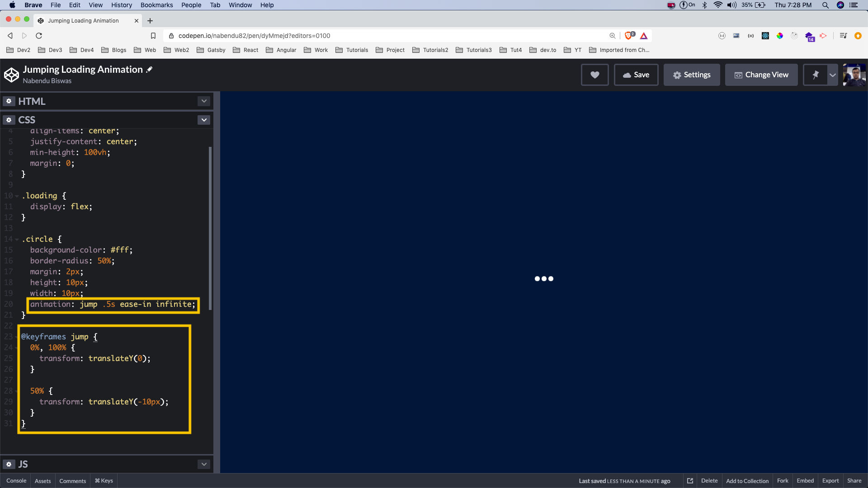Collapse the .loading rule fold arrow
This screenshot has width=868, height=488.
coord(17,196)
